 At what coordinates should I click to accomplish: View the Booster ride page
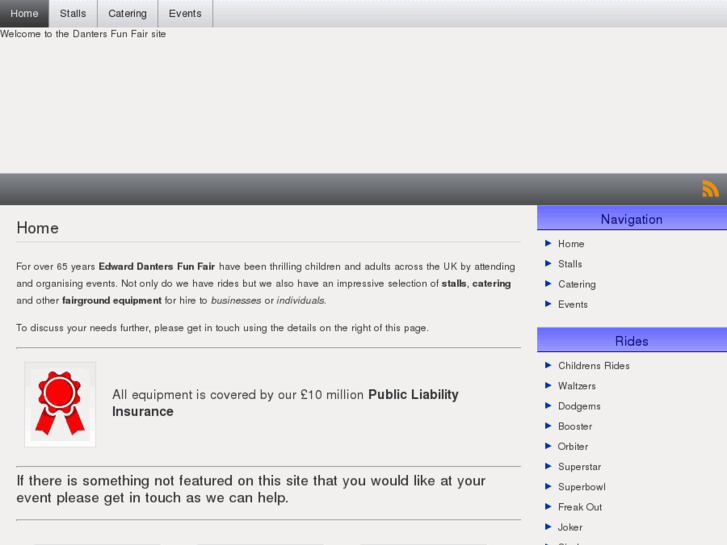575,426
